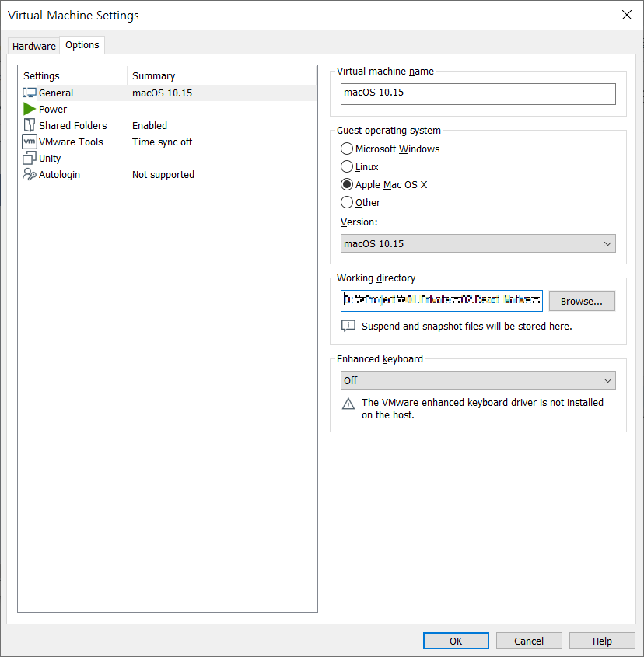Select the General settings row

(169, 93)
